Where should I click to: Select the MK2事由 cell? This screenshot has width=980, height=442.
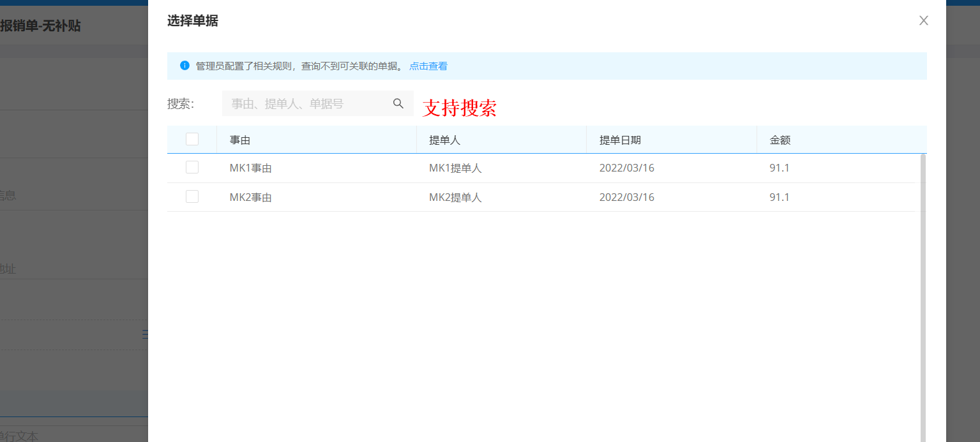251,198
